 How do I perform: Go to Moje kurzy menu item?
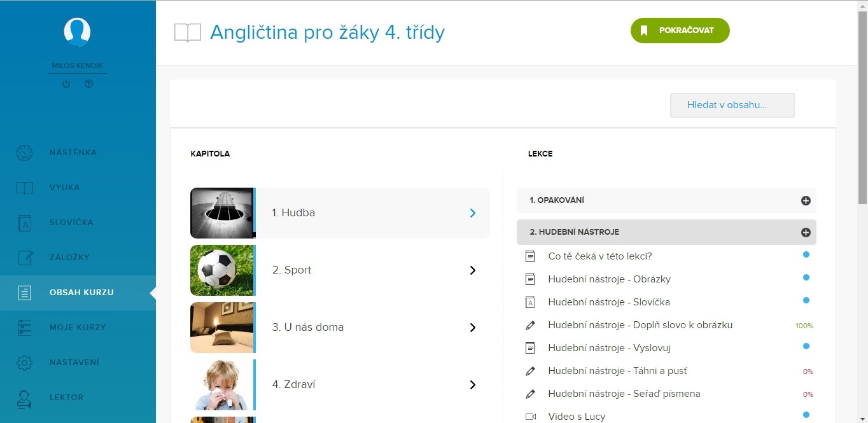click(78, 328)
